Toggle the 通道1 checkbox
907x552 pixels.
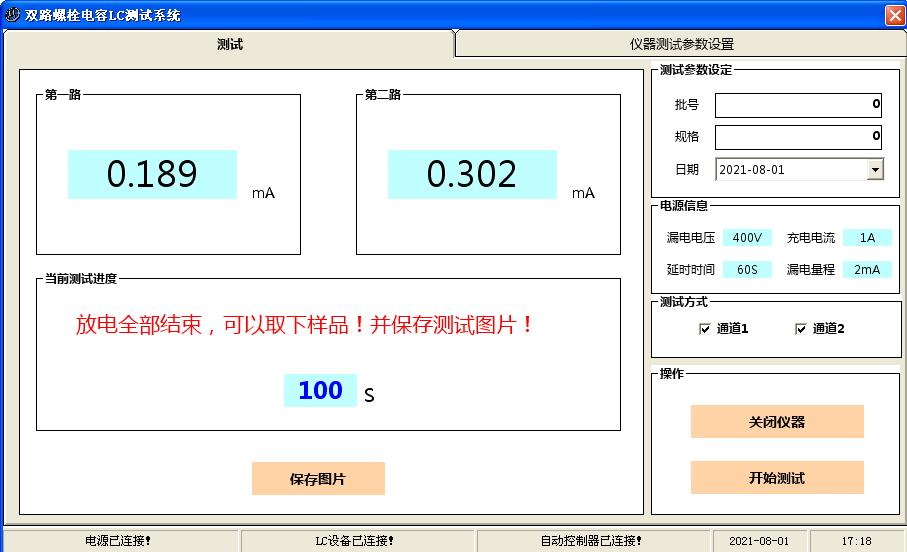704,329
